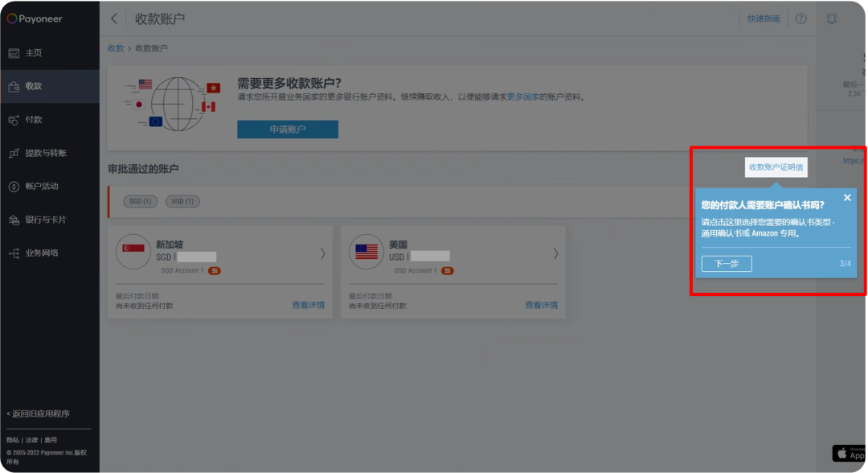Click the 需要更多收款账户? heading
This screenshot has width=868, height=473.
point(289,83)
